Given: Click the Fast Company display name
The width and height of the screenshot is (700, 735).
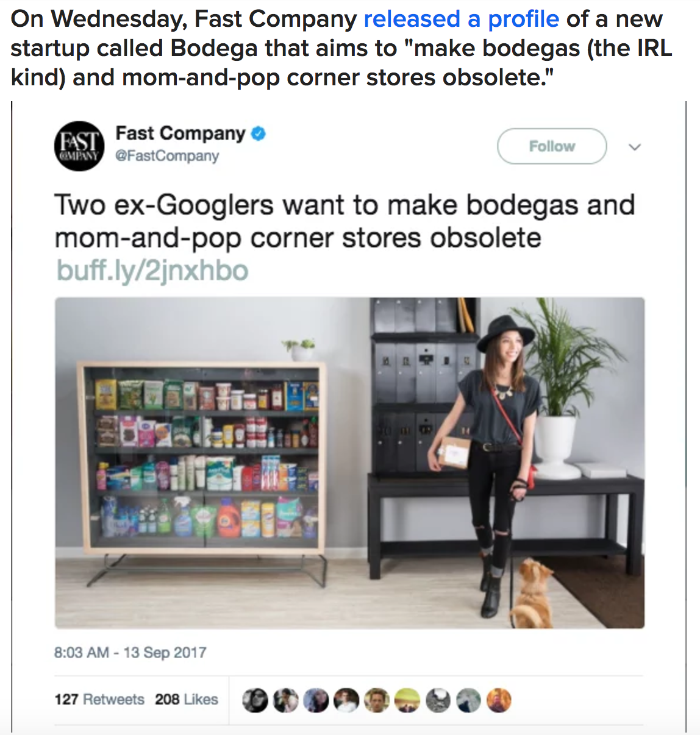Looking at the screenshot, I should tap(180, 133).
